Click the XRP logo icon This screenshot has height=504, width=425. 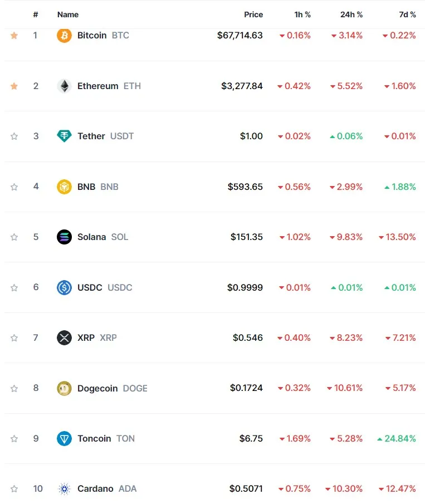coord(64,338)
